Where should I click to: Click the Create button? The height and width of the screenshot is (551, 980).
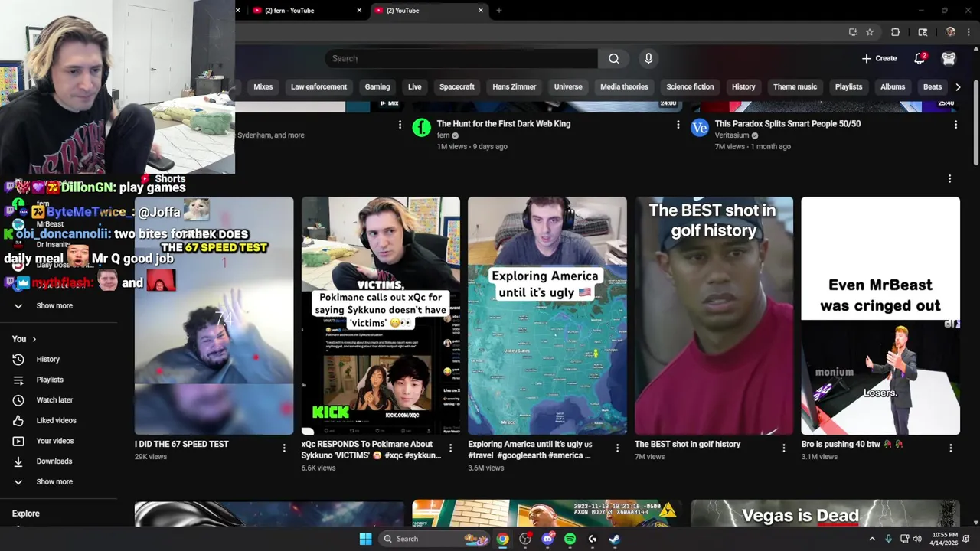879,58
